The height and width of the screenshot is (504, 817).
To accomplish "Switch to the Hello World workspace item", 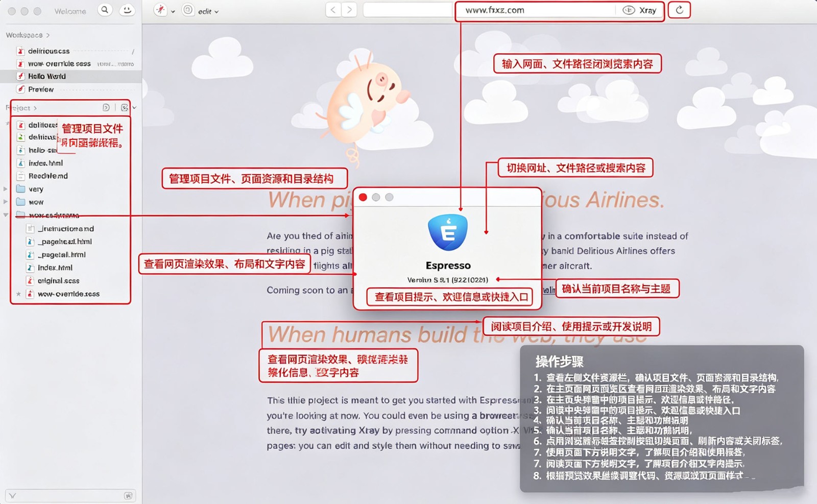I will pyautogui.click(x=71, y=76).
